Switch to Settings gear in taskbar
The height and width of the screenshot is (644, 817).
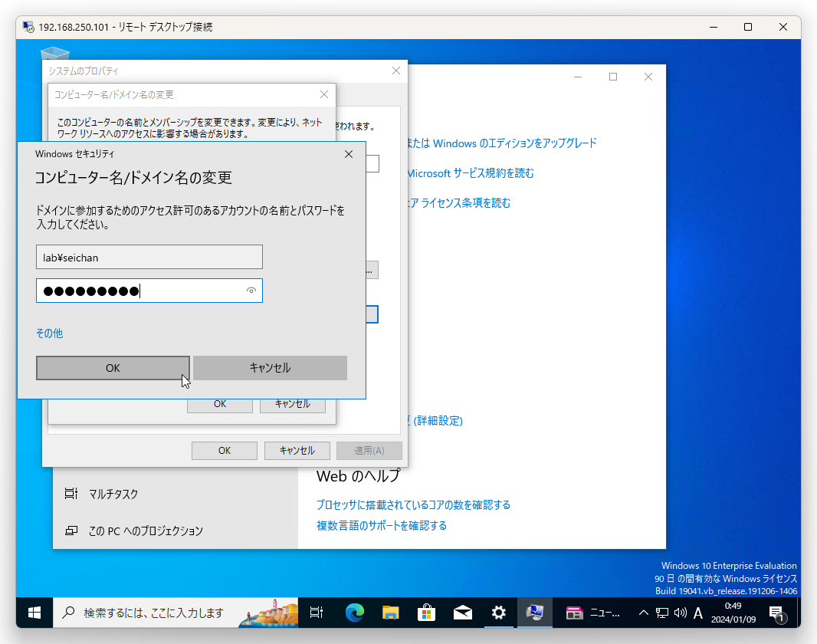pyautogui.click(x=499, y=613)
